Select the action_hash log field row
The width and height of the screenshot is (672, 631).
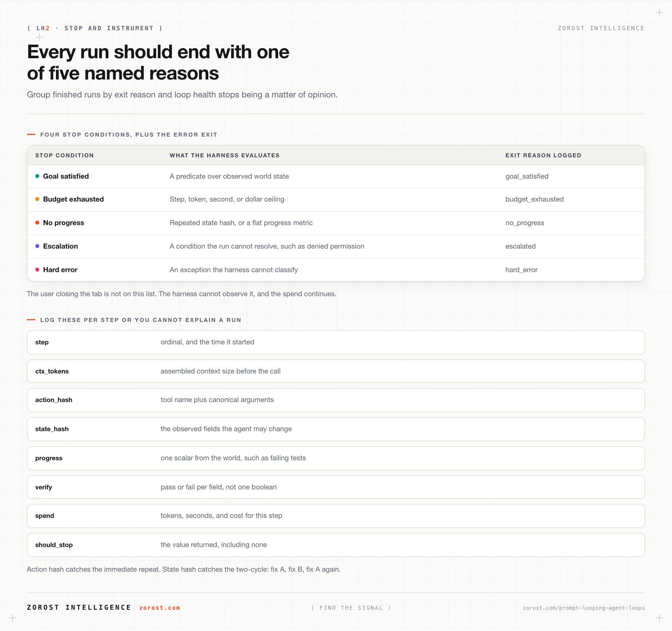(x=336, y=400)
